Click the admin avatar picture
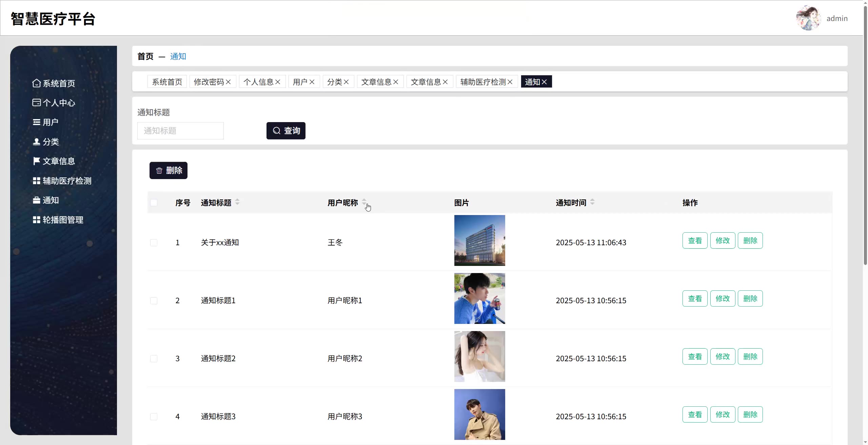The height and width of the screenshot is (445, 868). tap(808, 18)
